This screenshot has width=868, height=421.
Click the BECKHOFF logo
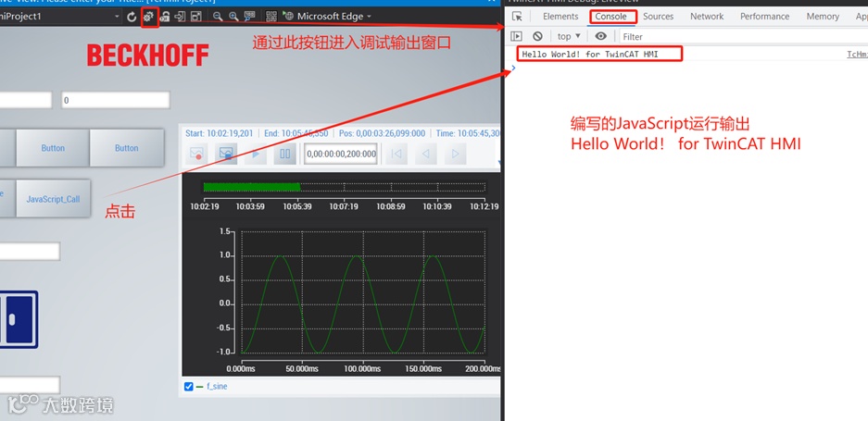click(x=148, y=56)
